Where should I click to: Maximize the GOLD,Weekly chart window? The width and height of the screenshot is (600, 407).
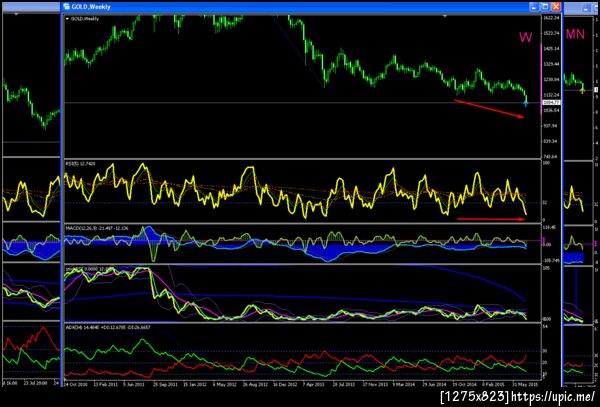click(545, 7)
